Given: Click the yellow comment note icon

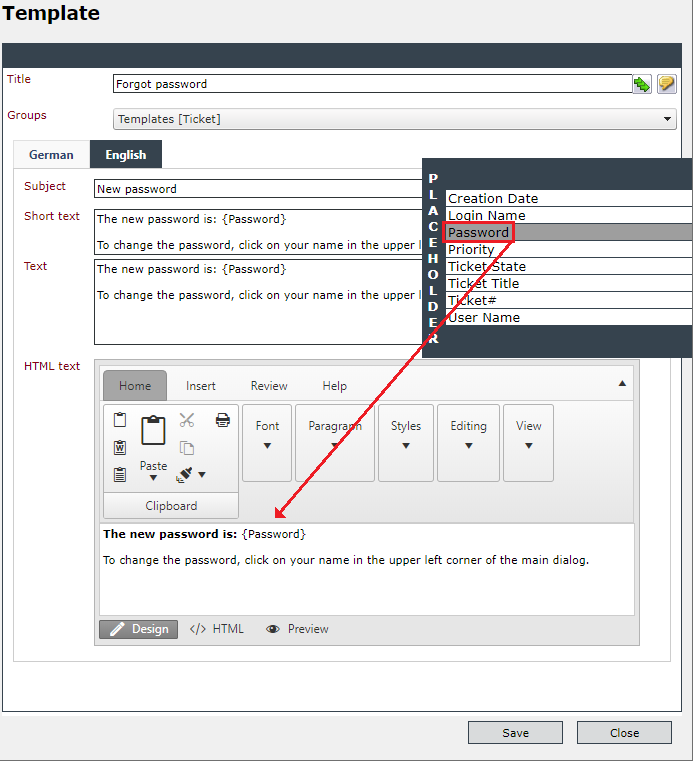Looking at the screenshot, I should tap(666, 84).
